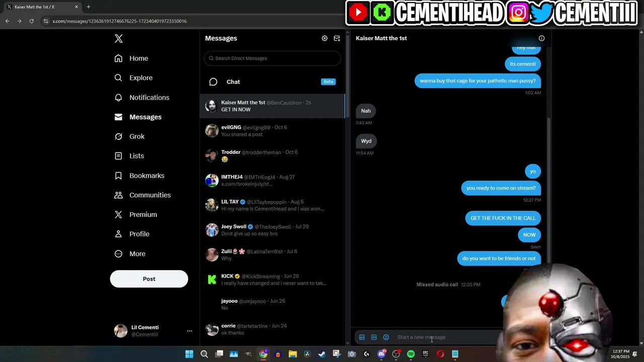Image resolution: width=644 pixels, height=362 pixels.
Task: Open conversation info icon
Action: pyautogui.click(x=541, y=38)
